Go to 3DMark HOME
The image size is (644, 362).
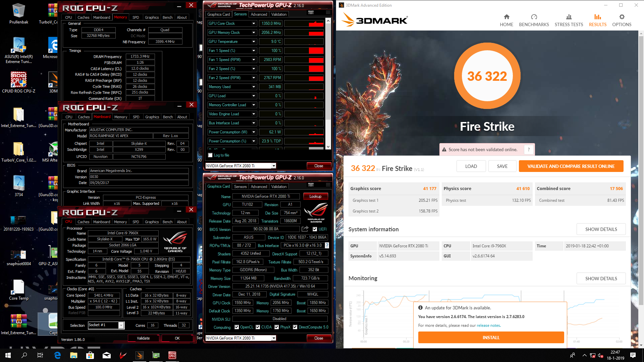click(506, 20)
